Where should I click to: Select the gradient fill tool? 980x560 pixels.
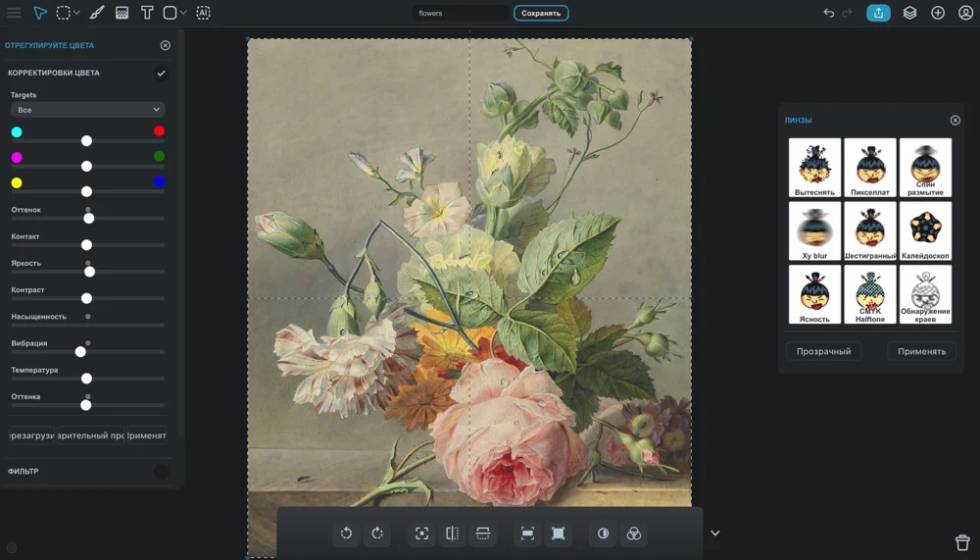click(x=122, y=13)
